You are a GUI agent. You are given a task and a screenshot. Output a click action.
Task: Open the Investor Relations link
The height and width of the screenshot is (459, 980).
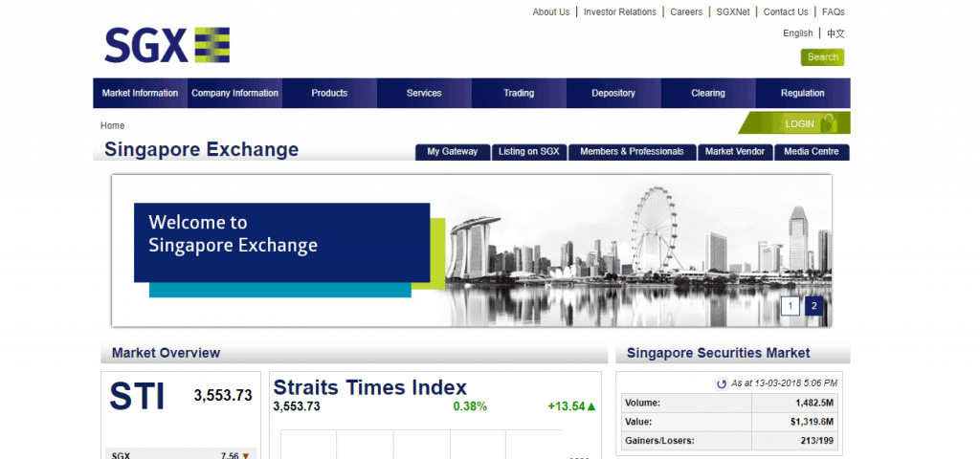pos(620,11)
